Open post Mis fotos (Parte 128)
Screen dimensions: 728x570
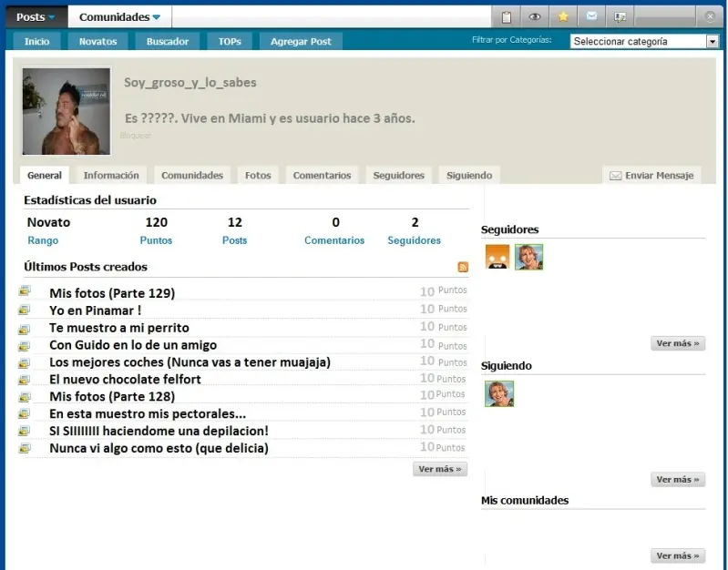[x=112, y=396]
